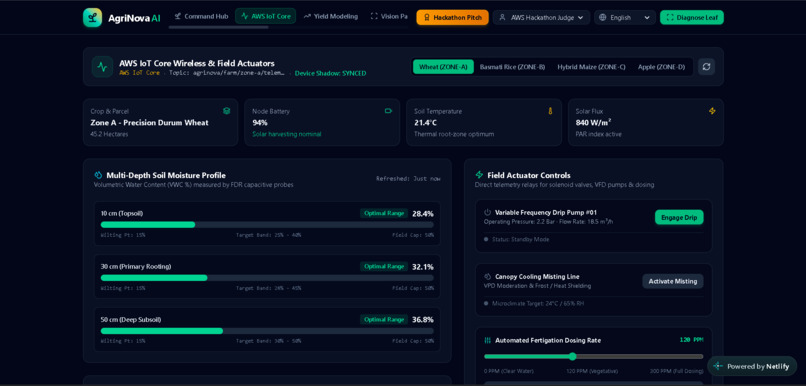Viewport: 806px width, 386px height.
Task: Click the 10 cm (Topsoil) moisture bar
Action: tap(267, 225)
